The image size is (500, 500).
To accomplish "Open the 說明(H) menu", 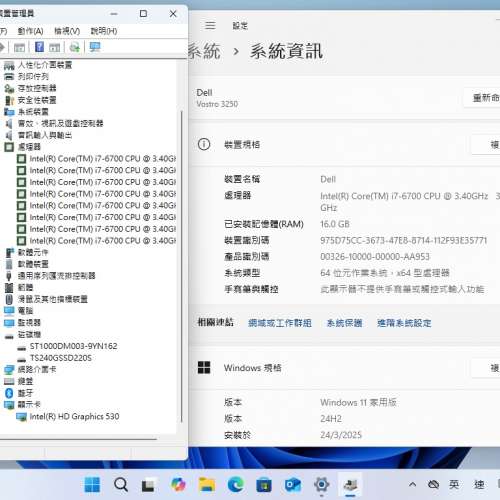I will pos(104,31).
